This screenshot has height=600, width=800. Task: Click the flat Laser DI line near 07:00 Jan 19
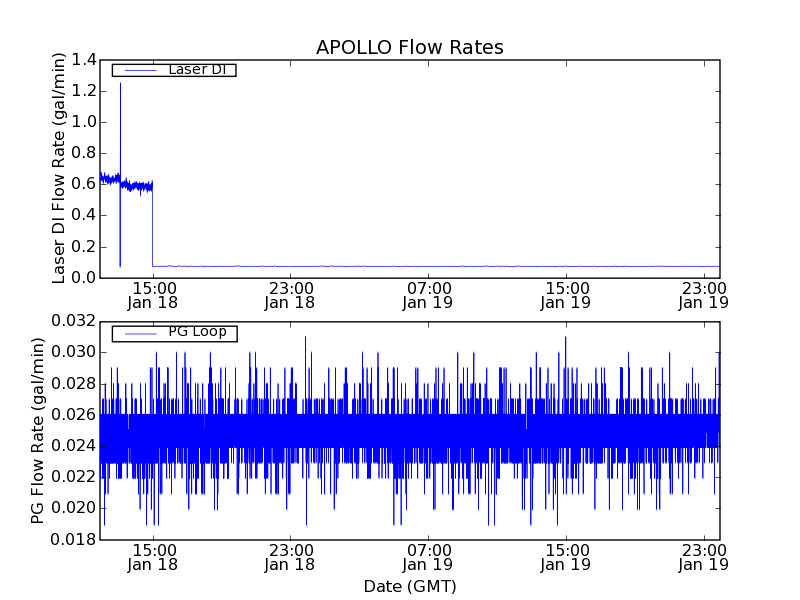(428, 266)
